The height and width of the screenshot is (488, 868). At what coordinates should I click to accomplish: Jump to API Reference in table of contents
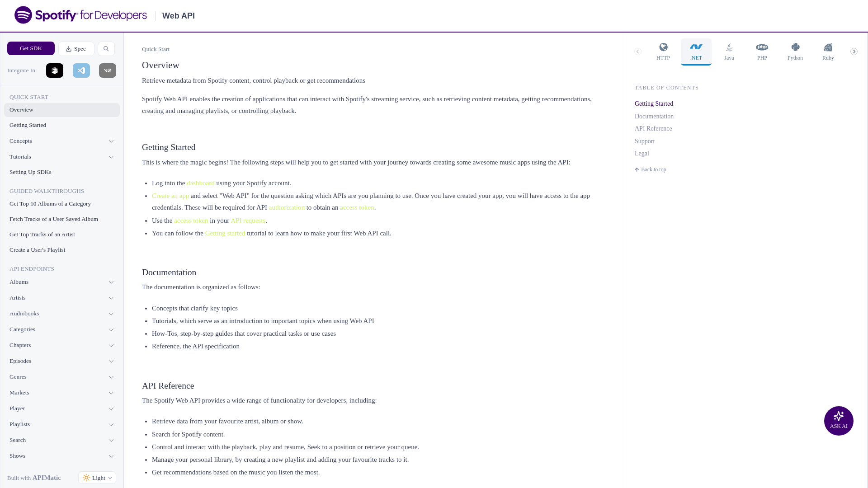point(653,129)
